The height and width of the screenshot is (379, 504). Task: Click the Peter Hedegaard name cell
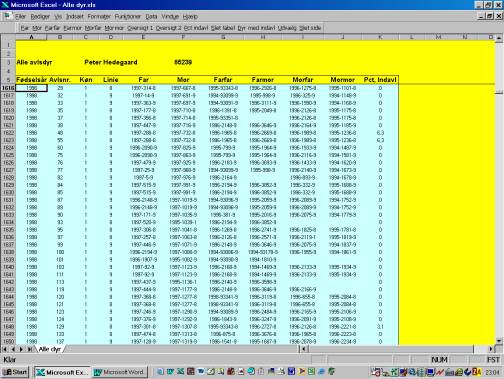[111, 62]
